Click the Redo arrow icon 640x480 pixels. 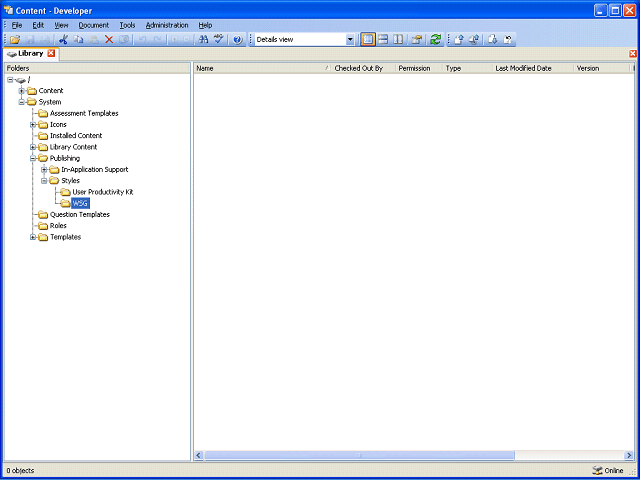(x=158, y=40)
